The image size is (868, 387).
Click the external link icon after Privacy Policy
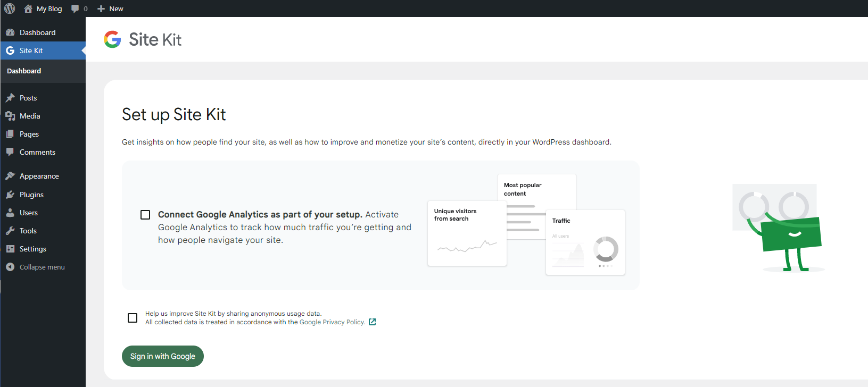coord(373,322)
